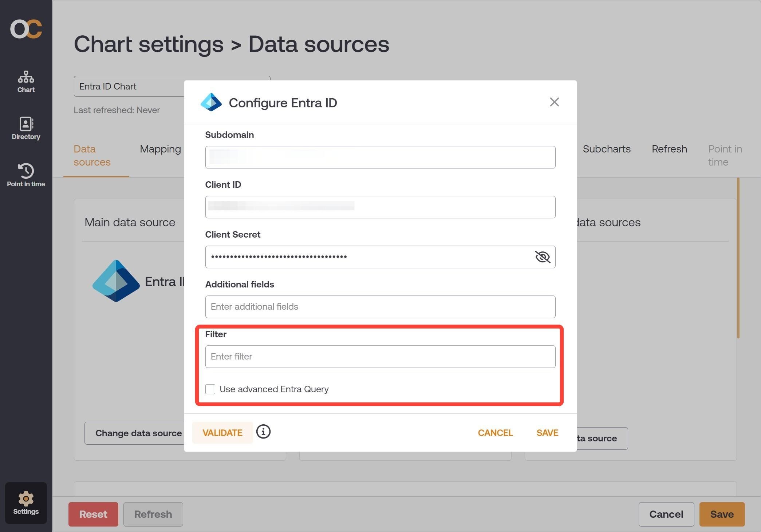Click the Additional fields input
The image size is (761, 532).
point(380,307)
